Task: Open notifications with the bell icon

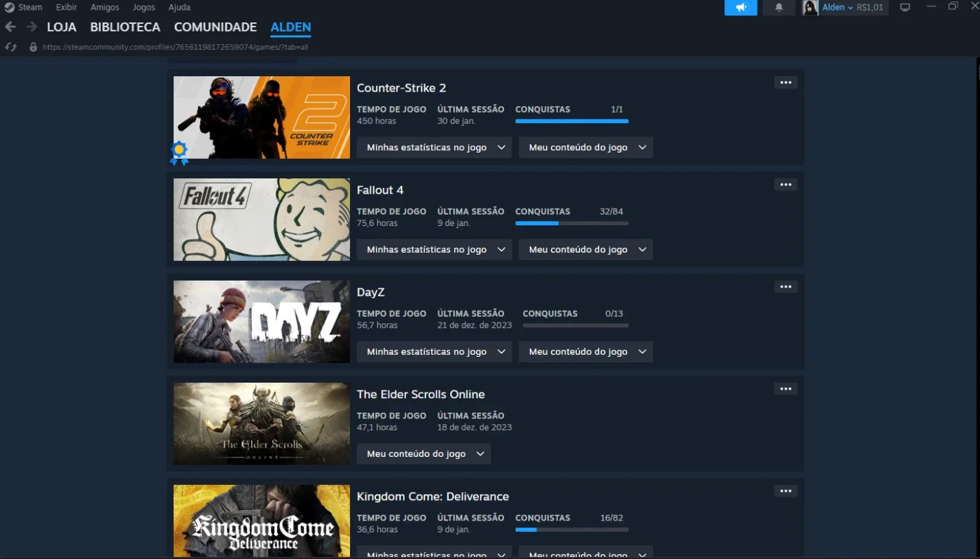Action: pyautogui.click(x=779, y=7)
